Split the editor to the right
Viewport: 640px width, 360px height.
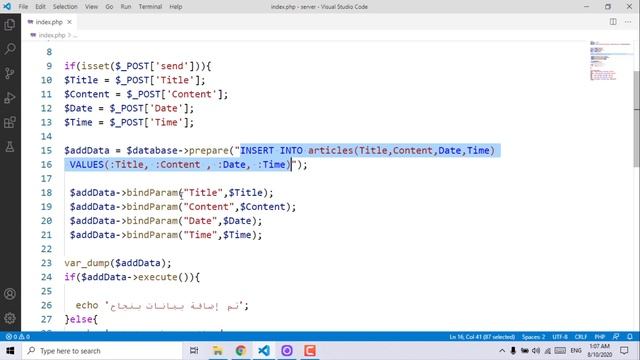pyautogui.click(x=613, y=22)
